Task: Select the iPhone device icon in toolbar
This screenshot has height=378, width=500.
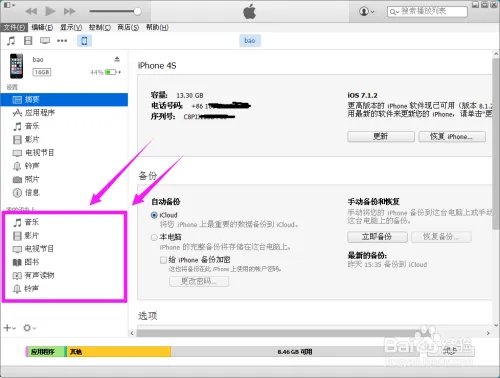Action: click(x=84, y=41)
